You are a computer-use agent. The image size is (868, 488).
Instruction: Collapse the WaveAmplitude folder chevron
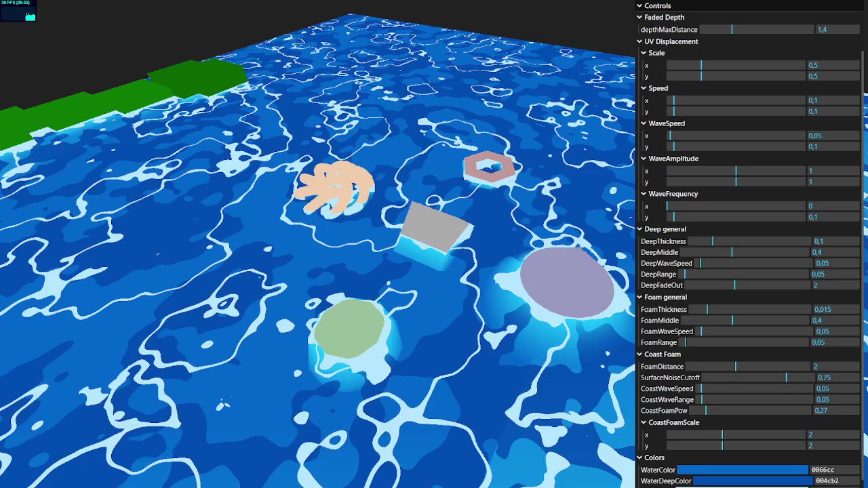pyautogui.click(x=643, y=159)
